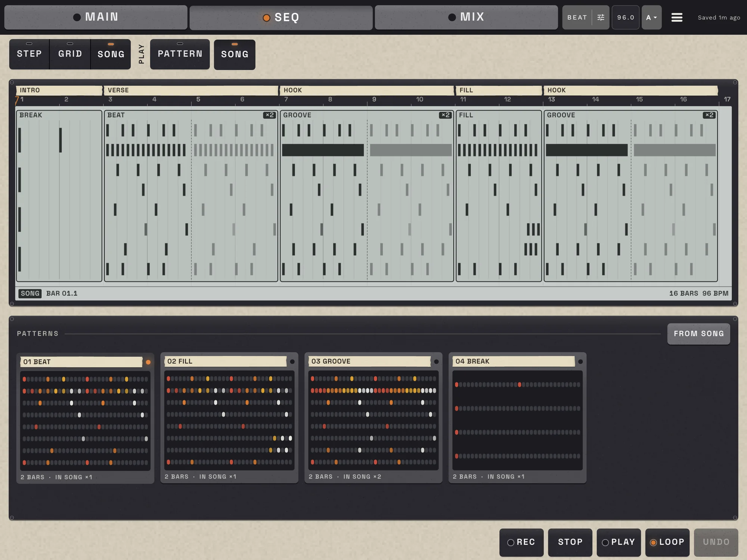Screen dimensions: 747x560
Task: Click the ×2 repeat badge on BEAT clip
Action: click(270, 115)
